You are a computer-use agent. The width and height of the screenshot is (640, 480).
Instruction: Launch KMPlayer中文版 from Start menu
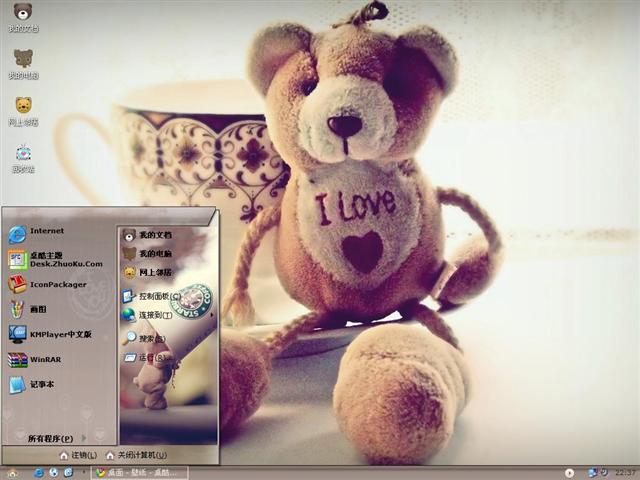coord(50,334)
